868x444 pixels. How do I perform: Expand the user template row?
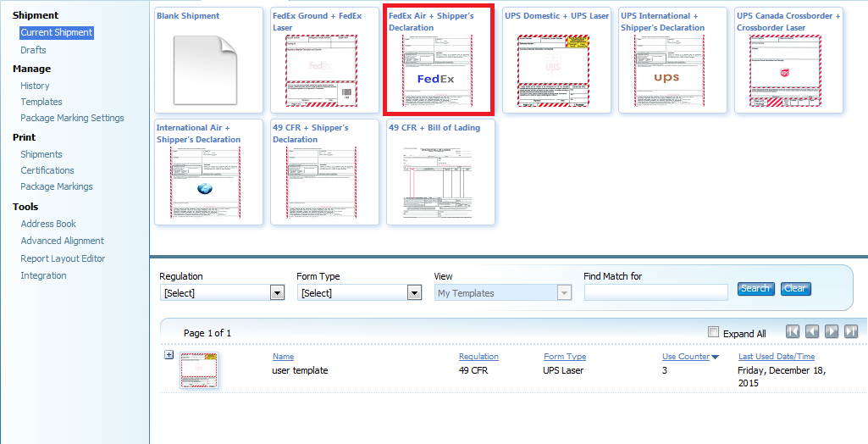[x=169, y=355]
